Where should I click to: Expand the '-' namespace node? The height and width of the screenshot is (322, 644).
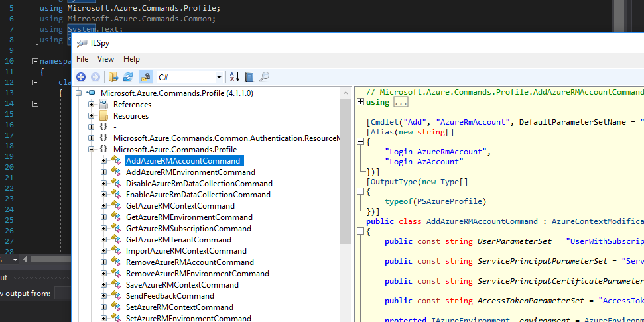91,127
